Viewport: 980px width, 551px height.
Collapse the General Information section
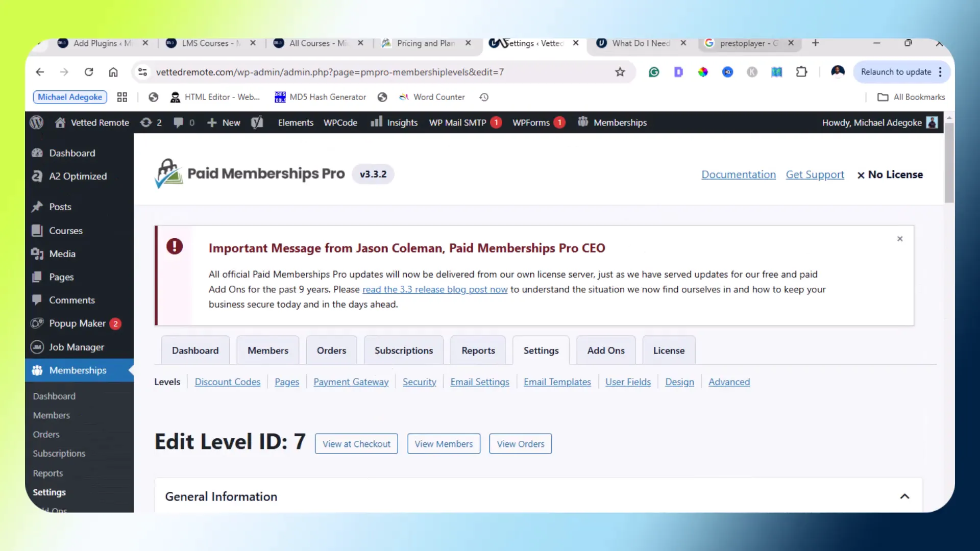coord(904,496)
